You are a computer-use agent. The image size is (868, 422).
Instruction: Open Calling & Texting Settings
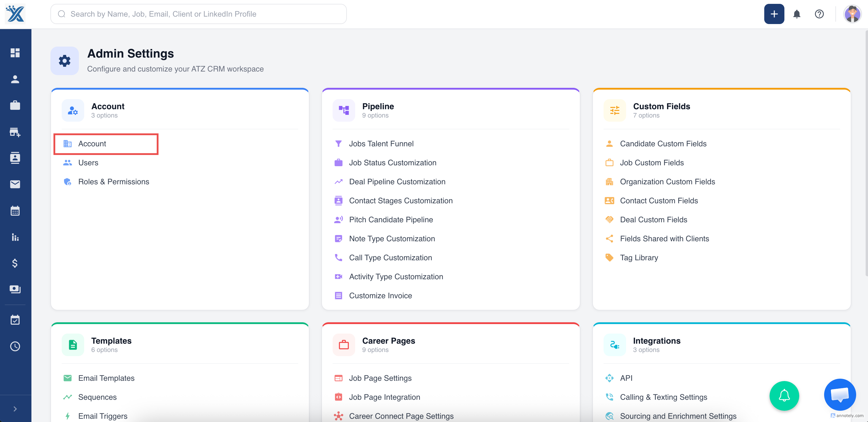click(663, 397)
